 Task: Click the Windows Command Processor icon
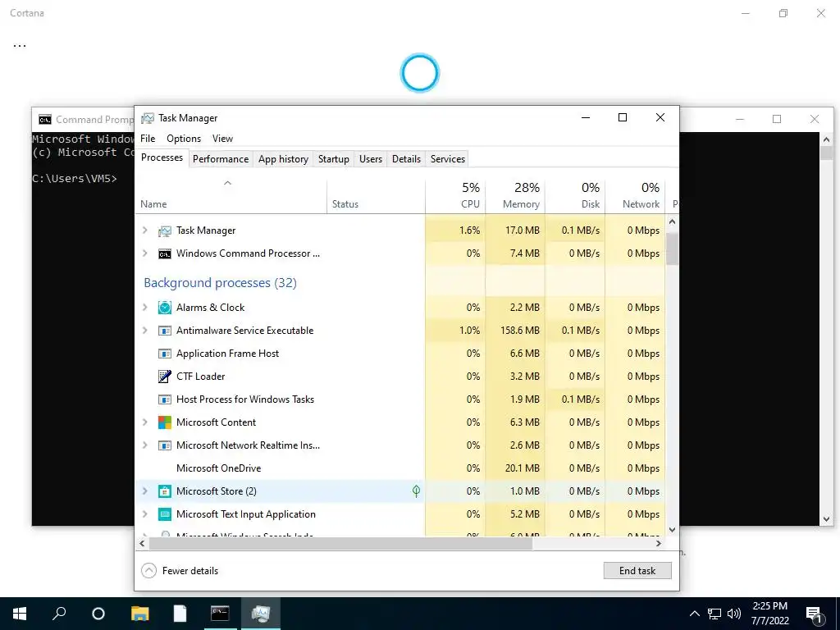[x=164, y=254]
